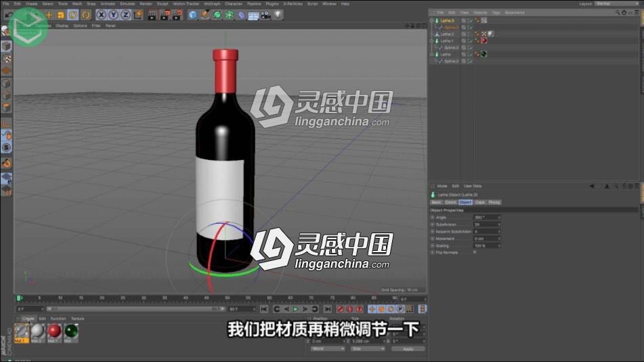Viewport: 644px width, 362px height.
Task: Select the Scale tool in top toolbar
Action: pyautogui.click(x=61, y=15)
